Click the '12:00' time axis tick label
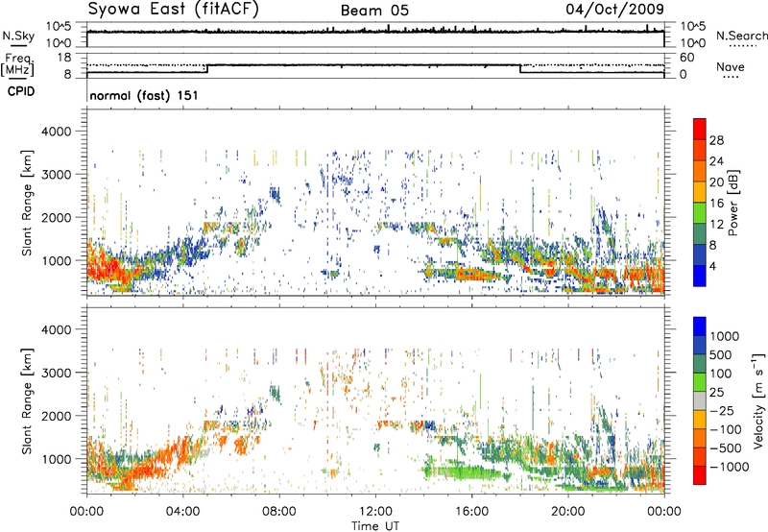The height and width of the screenshot is (532, 768). [375, 512]
